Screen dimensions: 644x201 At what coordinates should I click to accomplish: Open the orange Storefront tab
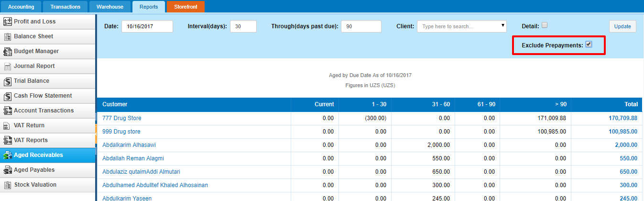coord(186,7)
